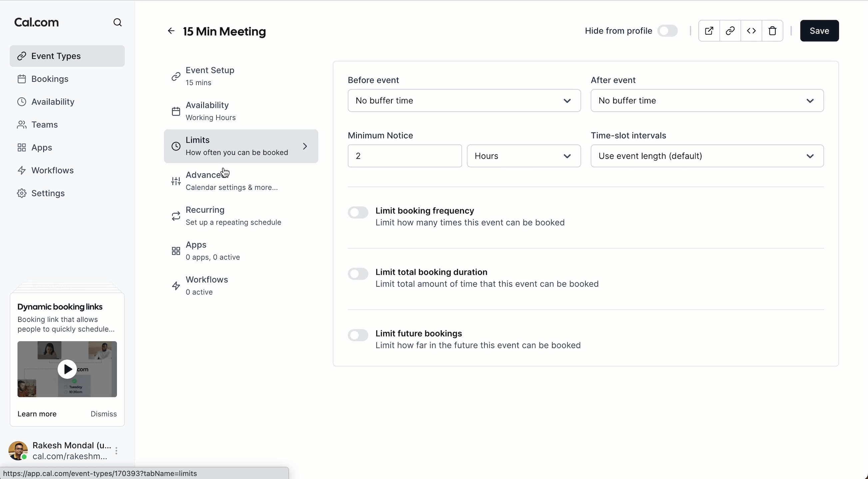Dismiss the Dynamic booking links card
Viewport: 868px width, 479px height.
coord(104,414)
